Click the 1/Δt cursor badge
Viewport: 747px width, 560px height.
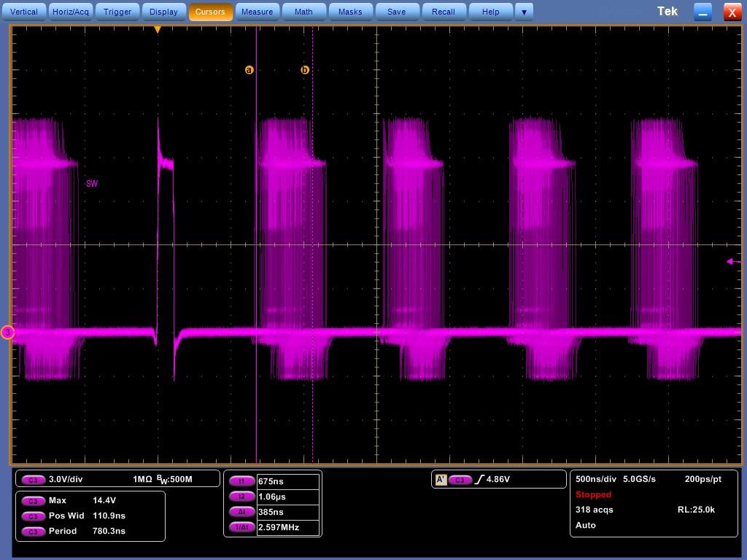point(241,527)
